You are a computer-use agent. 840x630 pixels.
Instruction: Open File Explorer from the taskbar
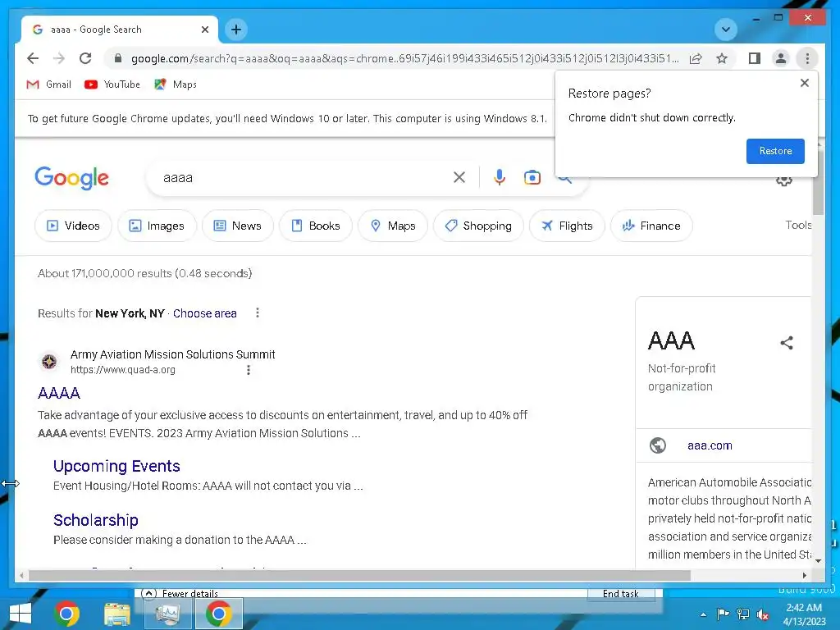tap(116, 614)
